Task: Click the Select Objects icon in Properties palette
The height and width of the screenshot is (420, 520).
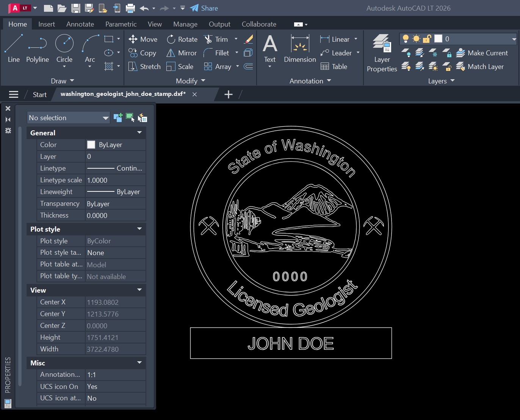Action: (130, 118)
